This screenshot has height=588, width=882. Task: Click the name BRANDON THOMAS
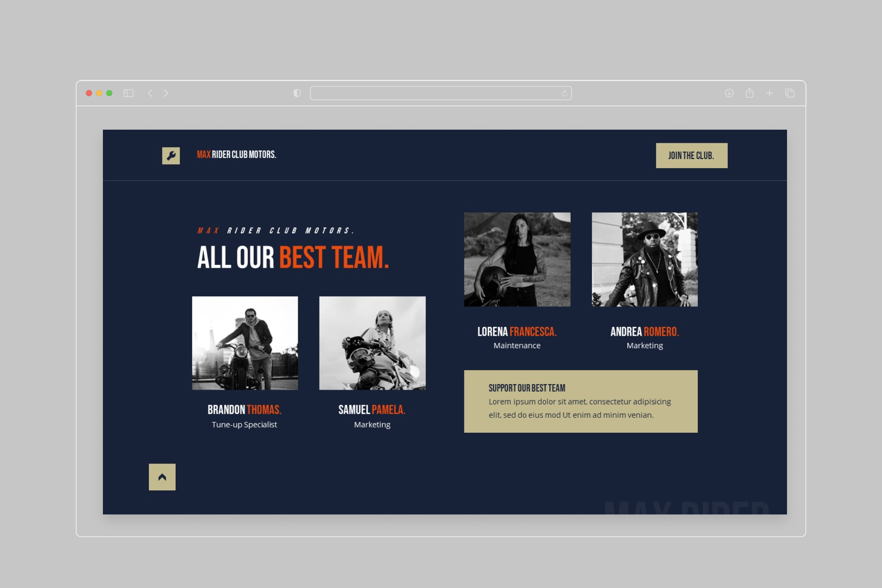[244, 410]
